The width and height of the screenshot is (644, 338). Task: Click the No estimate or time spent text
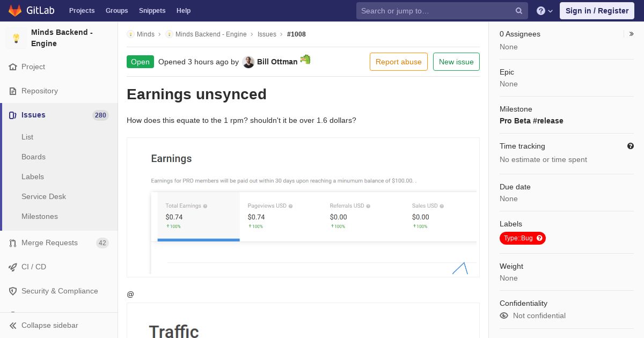(x=543, y=159)
